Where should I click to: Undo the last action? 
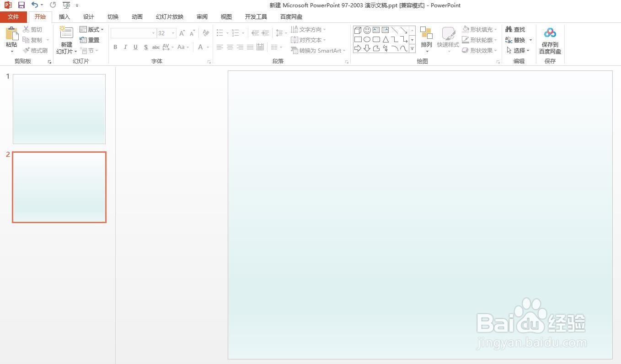coord(34,5)
